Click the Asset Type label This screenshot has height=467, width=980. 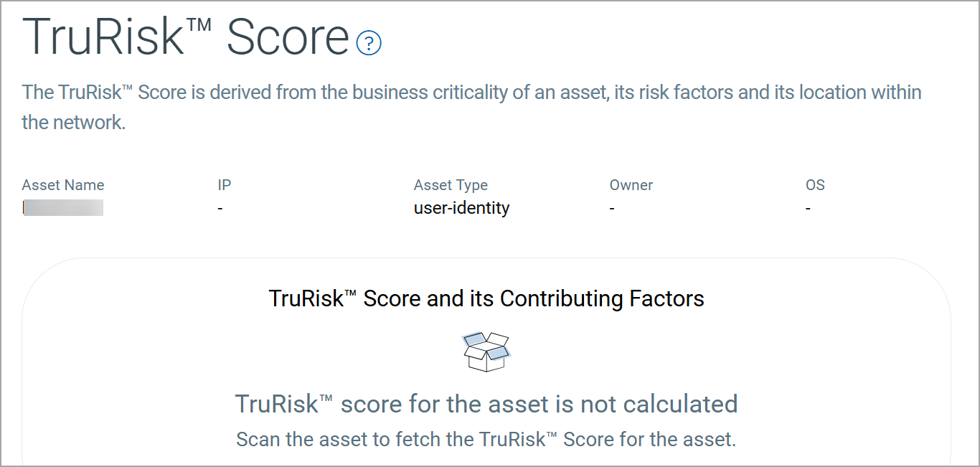pos(451,185)
